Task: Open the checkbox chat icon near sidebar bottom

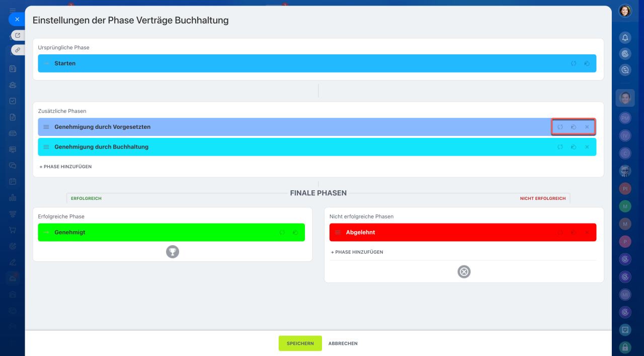Action: pos(625,330)
